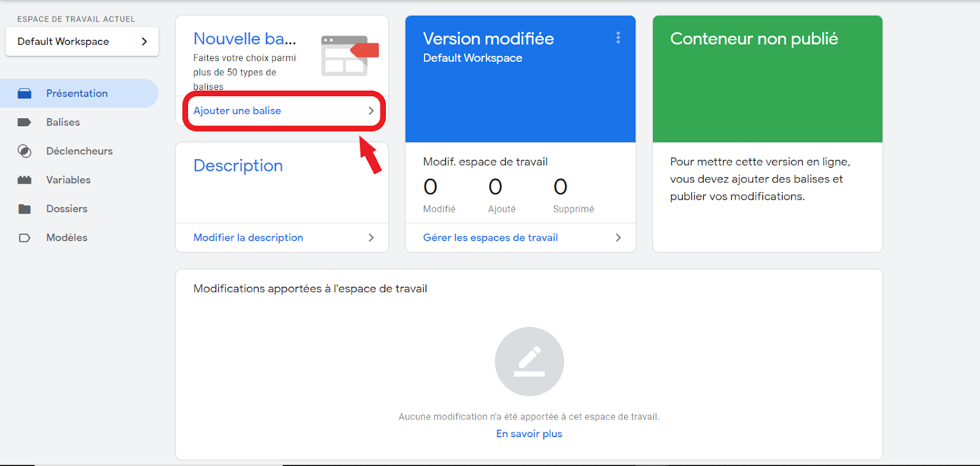Click chevron beside Gérer les espaces de travail

[x=618, y=238]
